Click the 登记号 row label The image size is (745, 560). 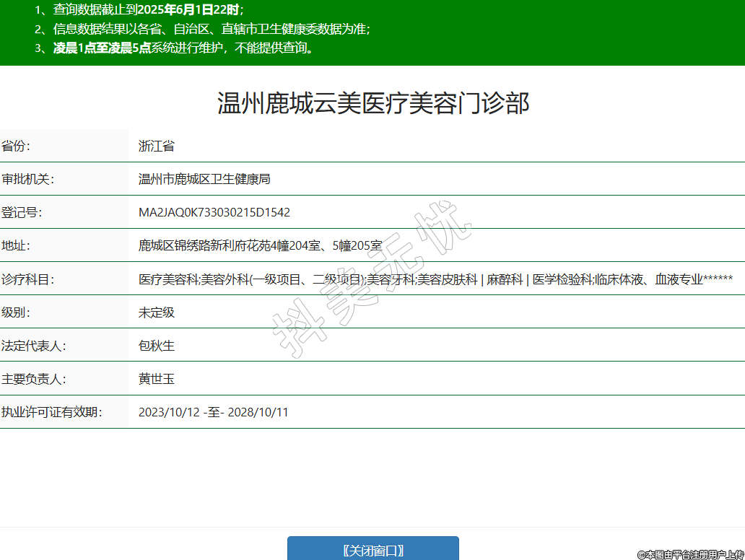(22, 212)
